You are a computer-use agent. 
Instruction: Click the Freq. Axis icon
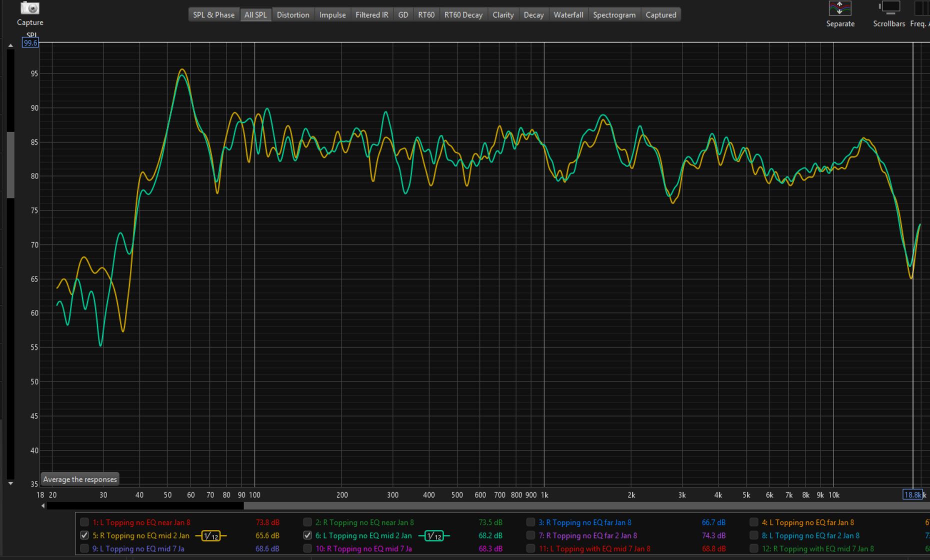pos(921,8)
